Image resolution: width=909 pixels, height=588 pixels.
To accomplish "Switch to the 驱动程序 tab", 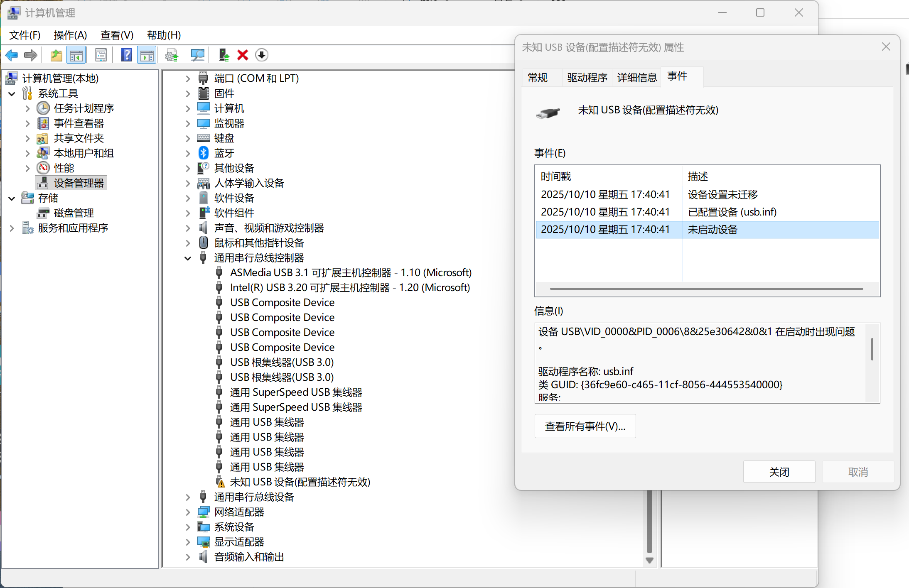I will 587,78.
